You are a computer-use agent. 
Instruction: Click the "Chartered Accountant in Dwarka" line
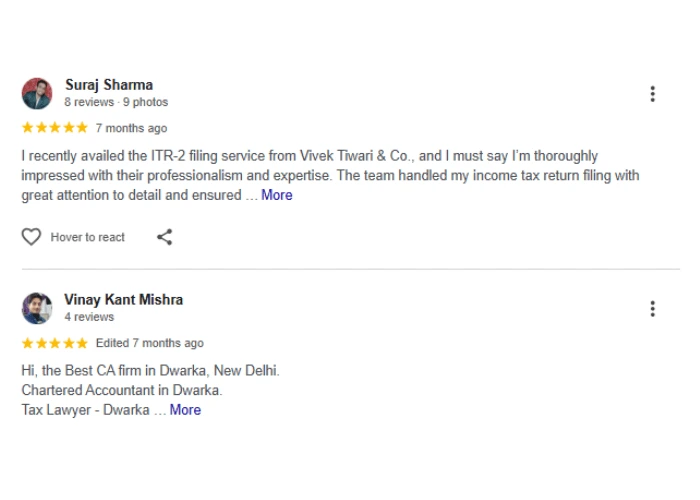(122, 390)
